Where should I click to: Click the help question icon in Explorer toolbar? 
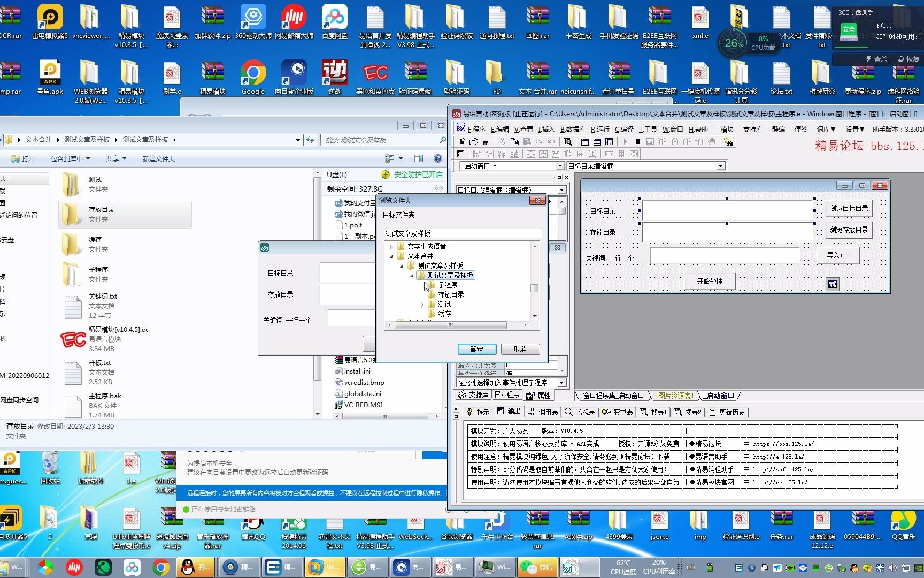click(x=438, y=158)
